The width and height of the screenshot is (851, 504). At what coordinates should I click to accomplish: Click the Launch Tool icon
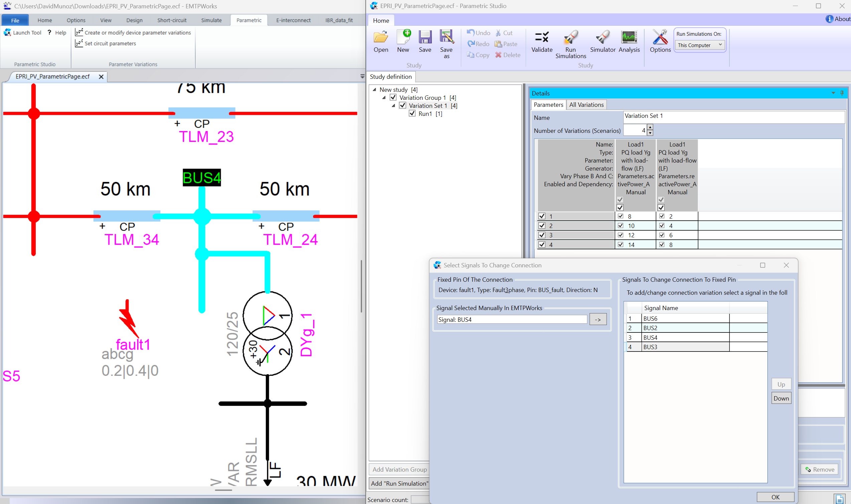tap(7, 33)
